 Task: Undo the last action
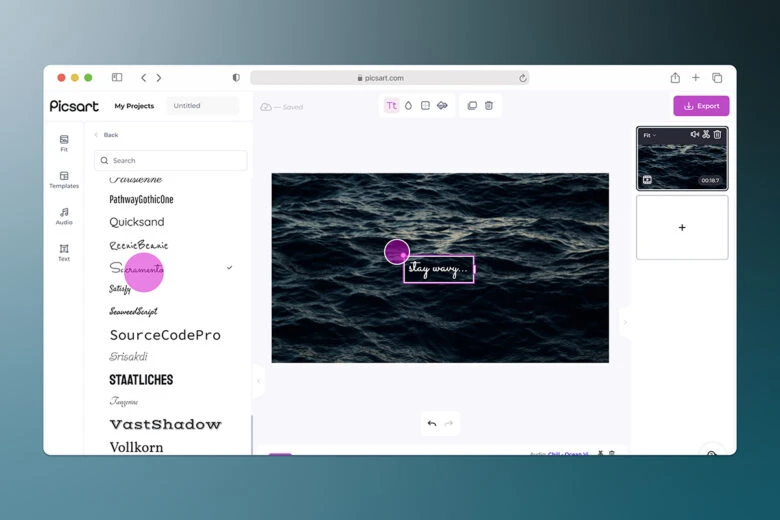[432, 424]
